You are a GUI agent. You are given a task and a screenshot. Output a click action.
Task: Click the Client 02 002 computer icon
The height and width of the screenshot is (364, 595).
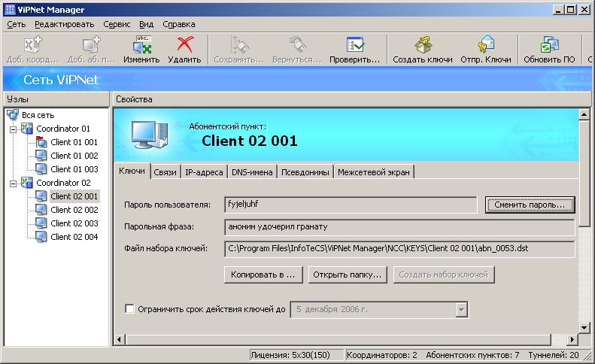[x=41, y=210]
